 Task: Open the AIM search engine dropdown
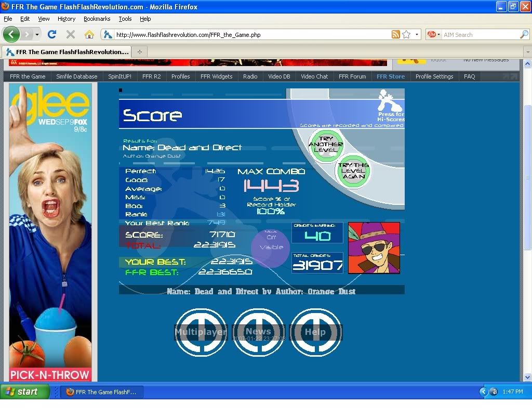(x=433, y=35)
